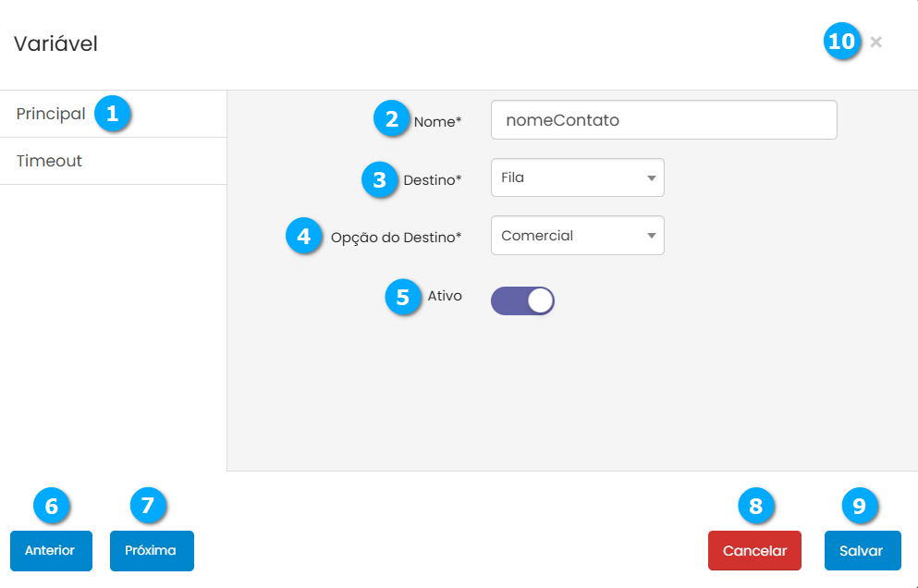Screen dimensions: 918x588
Task: Click the red Cancelar button
Action: click(x=754, y=551)
